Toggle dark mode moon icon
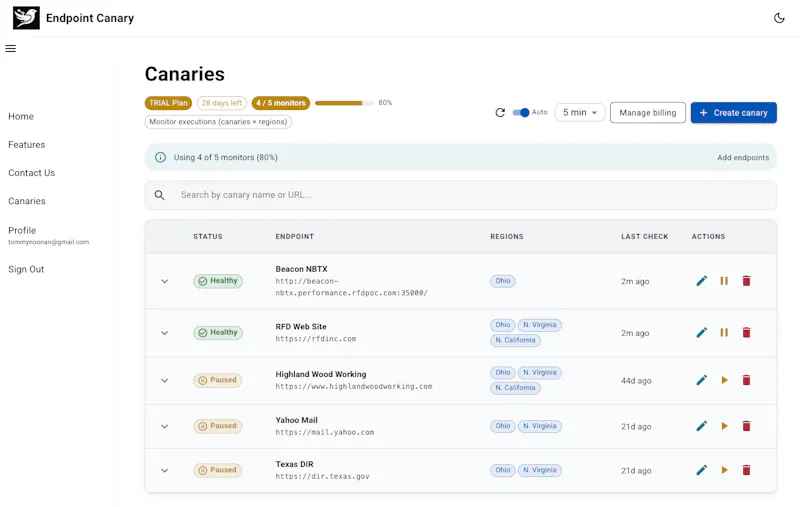Image resolution: width=800 pixels, height=507 pixels. pos(779,18)
